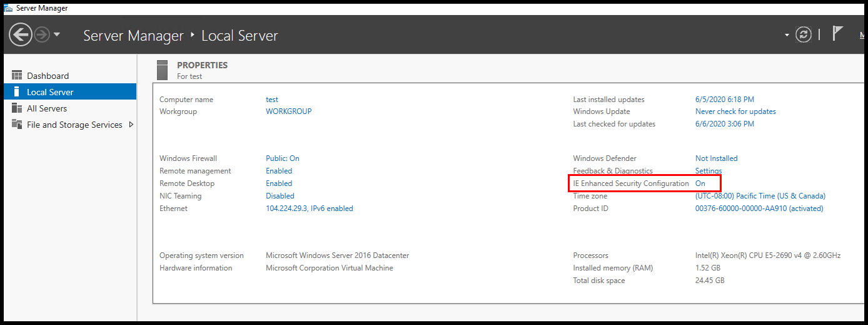868x325 pixels.
Task: Open Windows Firewall 'Public: On' link
Action: click(282, 158)
